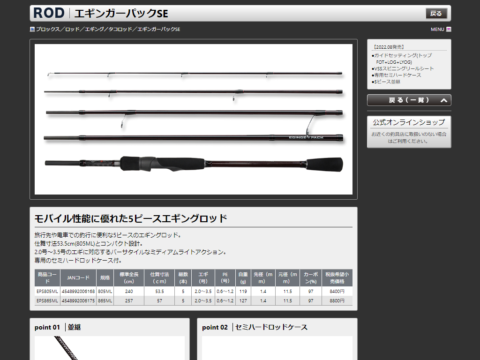Click the 127 weight cell
Screen dimensions: 480x360
(x=243, y=301)
